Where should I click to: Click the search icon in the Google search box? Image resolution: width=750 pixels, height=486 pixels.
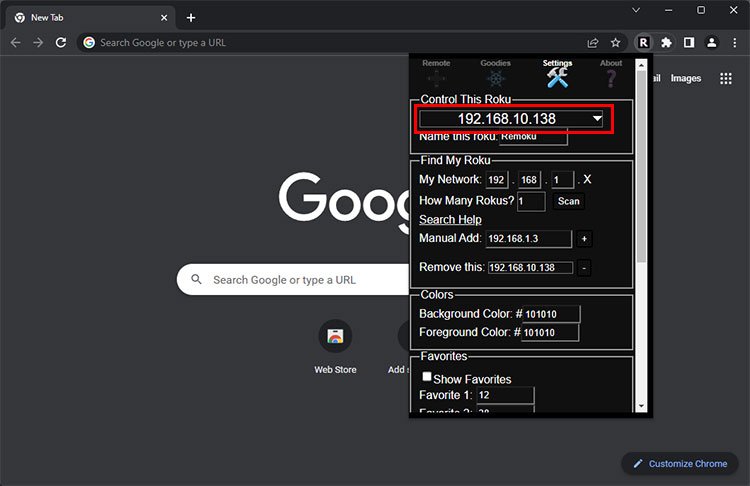click(196, 279)
